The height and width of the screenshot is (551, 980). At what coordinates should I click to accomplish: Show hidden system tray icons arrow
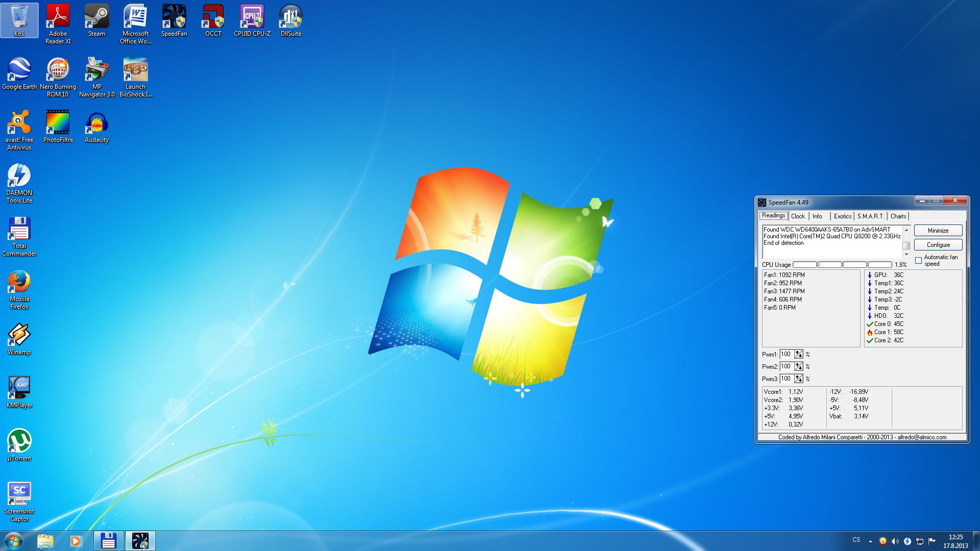coord(870,541)
